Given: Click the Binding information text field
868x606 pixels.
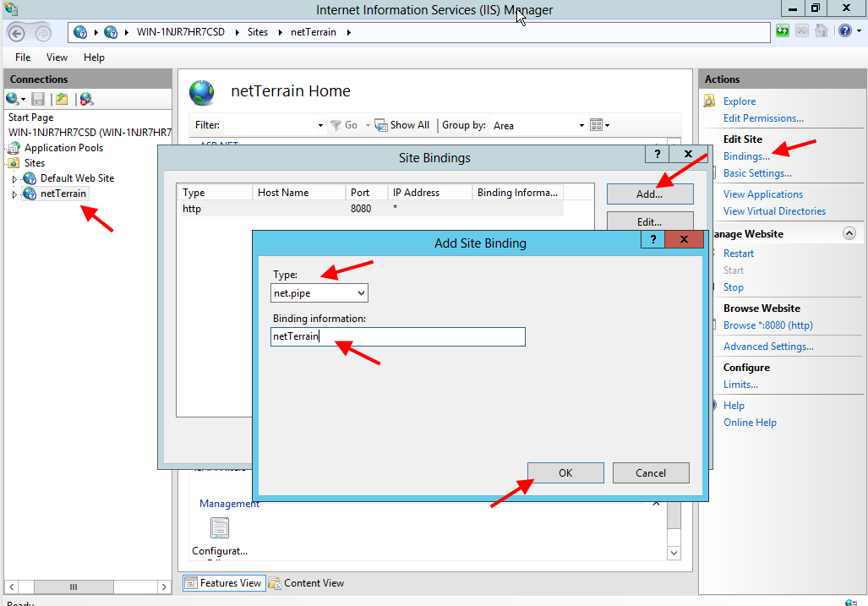Looking at the screenshot, I should coord(397,336).
